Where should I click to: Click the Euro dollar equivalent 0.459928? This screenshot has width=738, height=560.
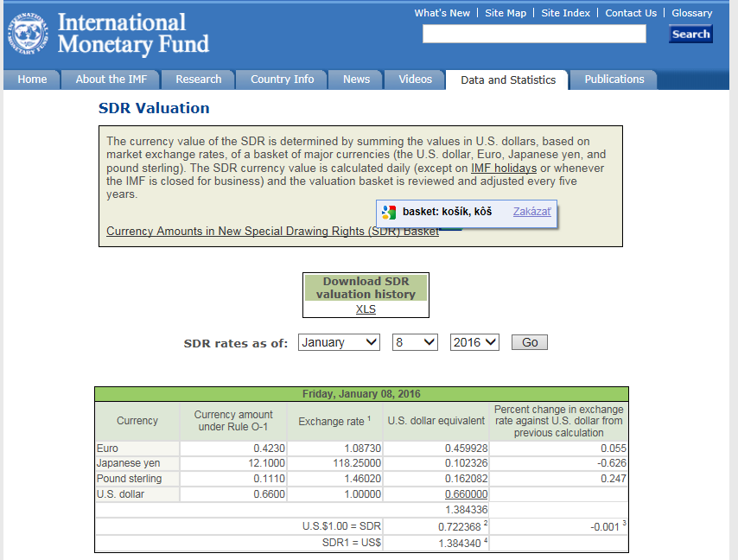click(466, 449)
